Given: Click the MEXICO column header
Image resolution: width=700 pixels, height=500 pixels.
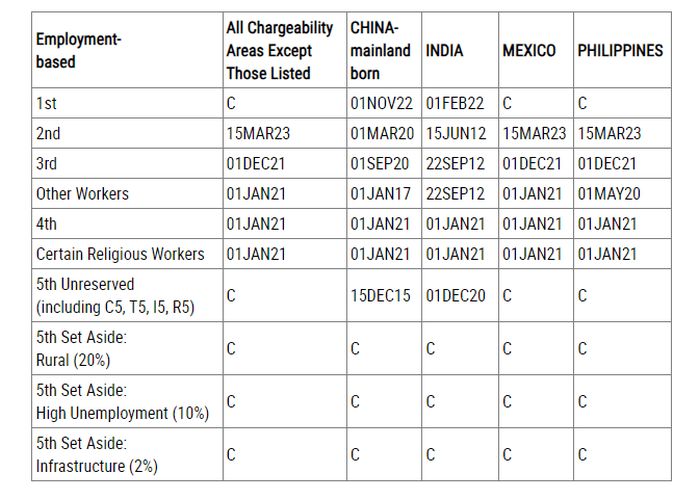Looking at the screenshot, I should tap(529, 50).
